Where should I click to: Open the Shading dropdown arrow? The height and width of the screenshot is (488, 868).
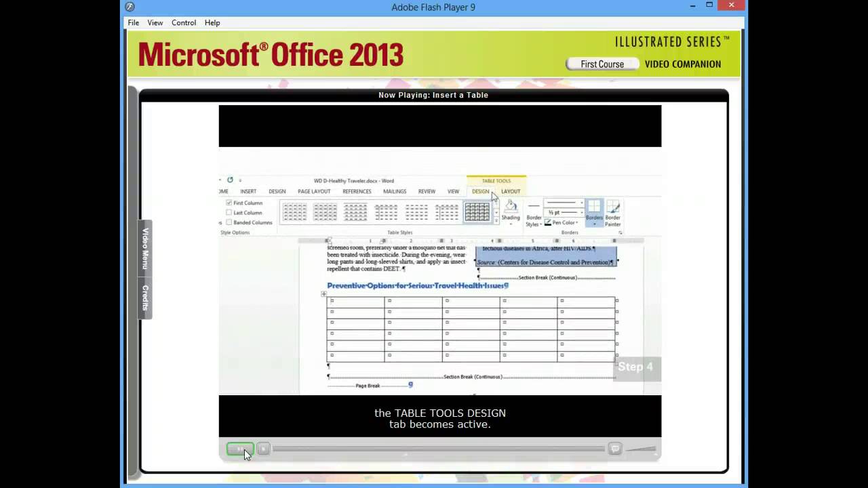pyautogui.click(x=511, y=224)
